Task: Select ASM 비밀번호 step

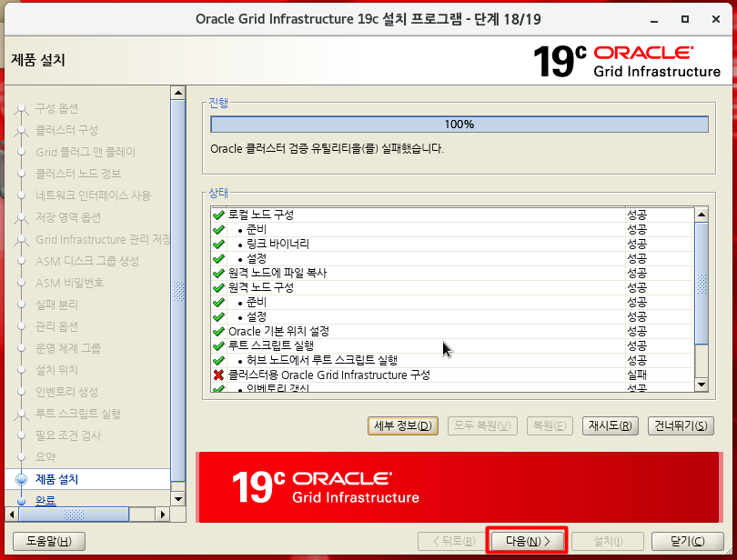Action: pyautogui.click(x=69, y=283)
